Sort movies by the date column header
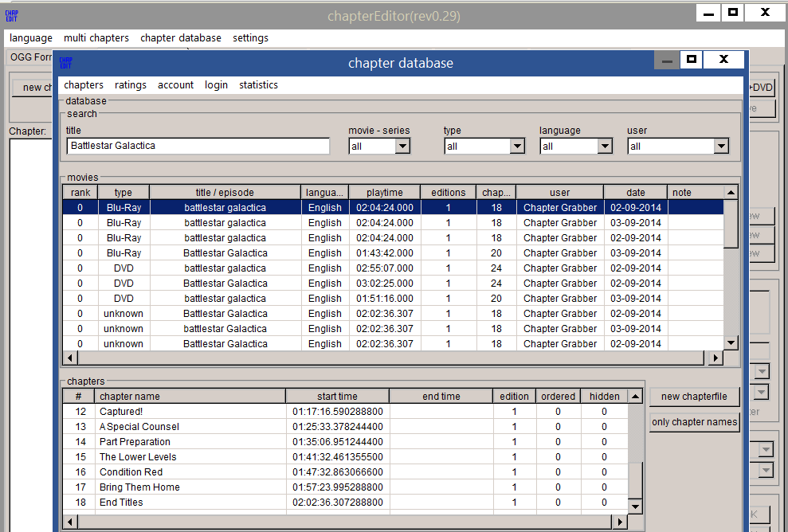 (636, 193)
